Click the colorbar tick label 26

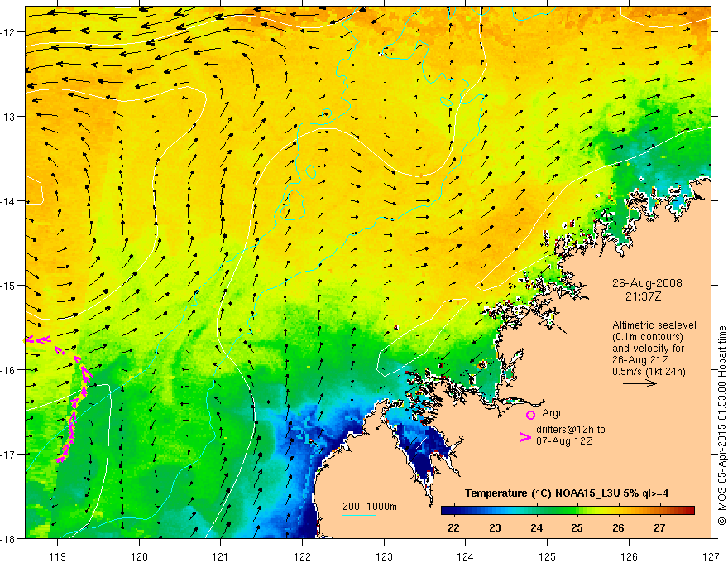(618, 527)
